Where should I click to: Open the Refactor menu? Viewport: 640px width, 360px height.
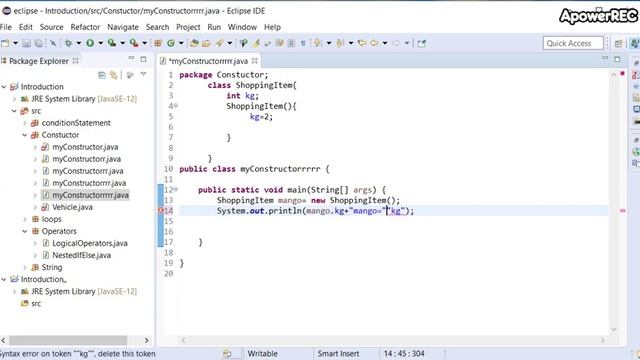pos(85,27)
